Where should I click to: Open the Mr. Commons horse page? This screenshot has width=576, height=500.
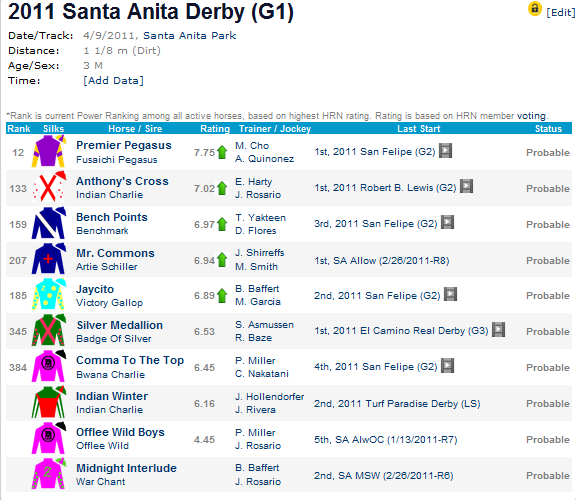pyautogui.click(x=115, y=253)
